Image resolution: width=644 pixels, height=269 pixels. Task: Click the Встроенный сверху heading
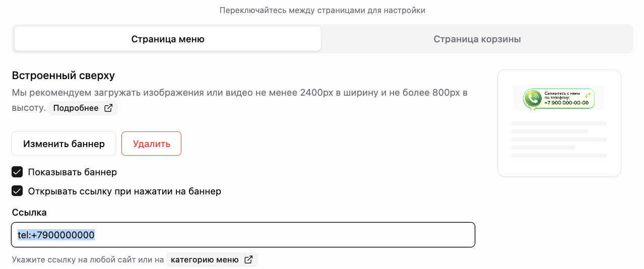(x=63, y=76)
